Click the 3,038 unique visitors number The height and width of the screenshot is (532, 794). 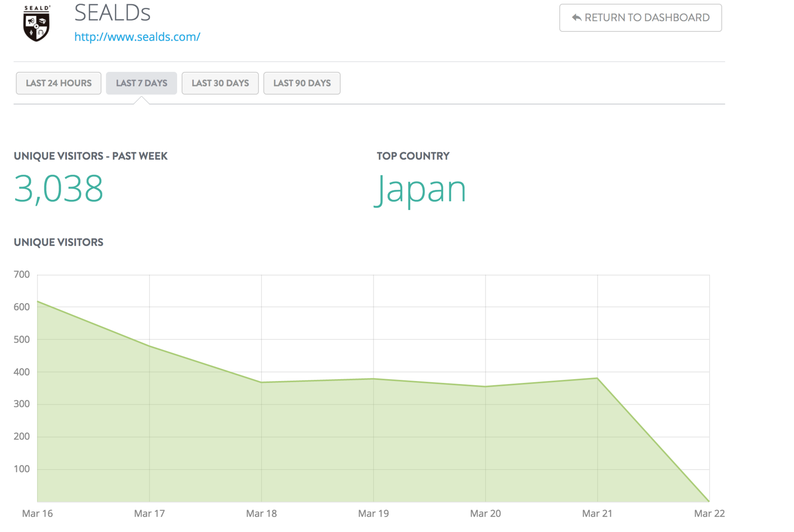[58, 189]
